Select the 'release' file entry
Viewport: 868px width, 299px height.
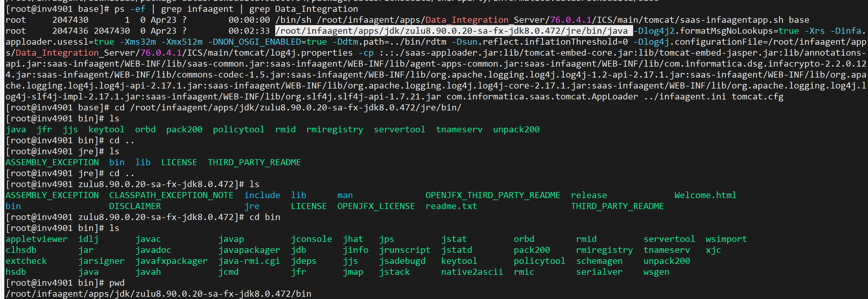pos(589,195)
